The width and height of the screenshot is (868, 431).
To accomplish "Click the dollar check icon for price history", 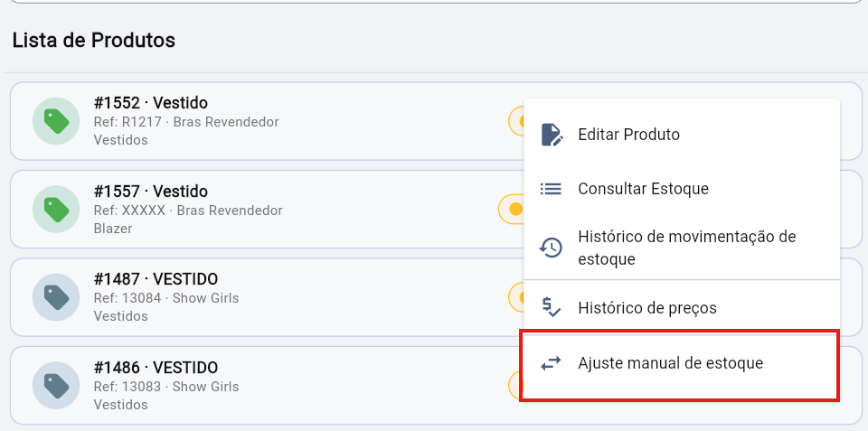I will [551, 307].
